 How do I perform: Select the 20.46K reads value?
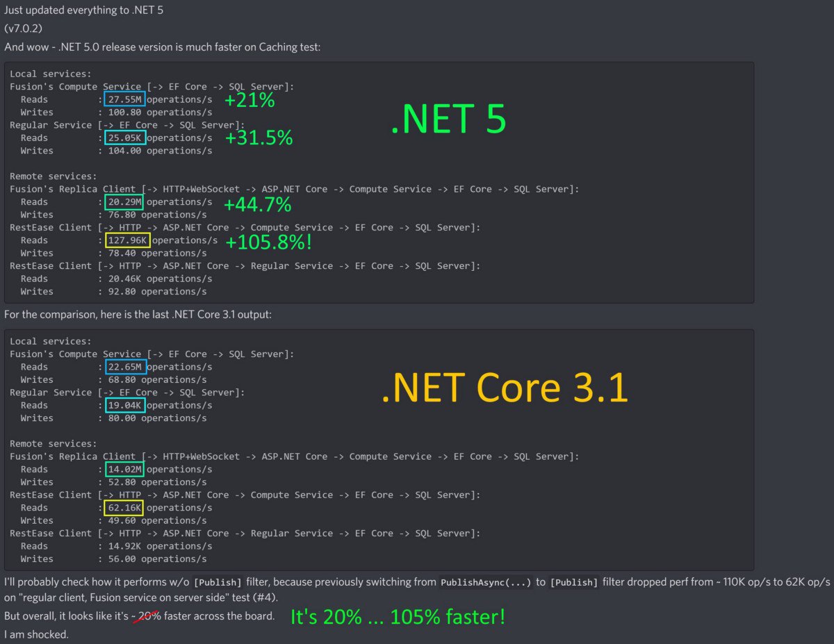pyautogui.click(x=125, y=279)
